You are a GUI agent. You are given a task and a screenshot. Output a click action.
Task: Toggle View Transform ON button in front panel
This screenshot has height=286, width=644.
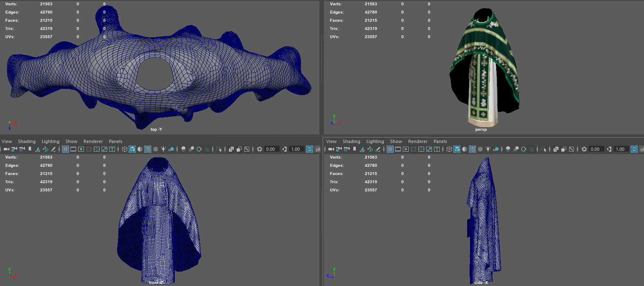pos(310,149)
